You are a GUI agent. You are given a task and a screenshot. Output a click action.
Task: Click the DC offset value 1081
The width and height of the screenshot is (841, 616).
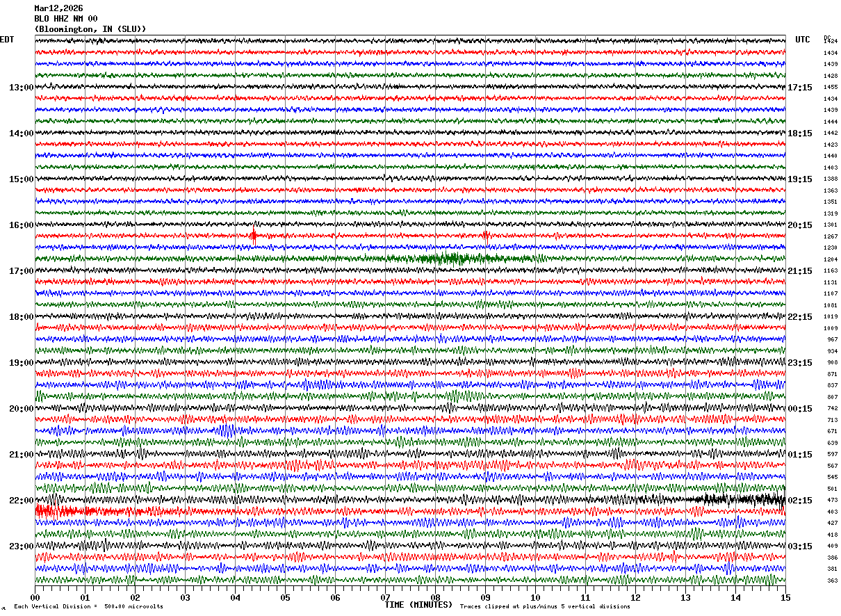click(x=831, y=305)
